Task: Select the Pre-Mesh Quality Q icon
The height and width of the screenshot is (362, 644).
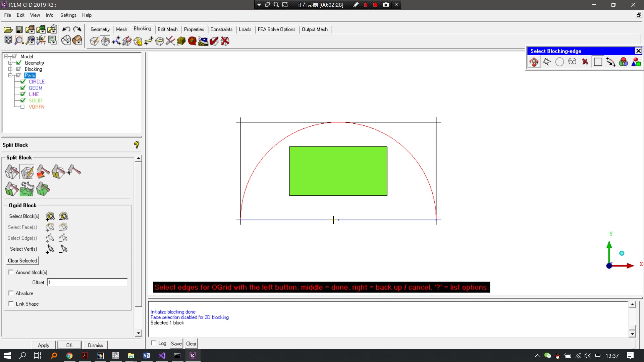Action: [192, 41]
